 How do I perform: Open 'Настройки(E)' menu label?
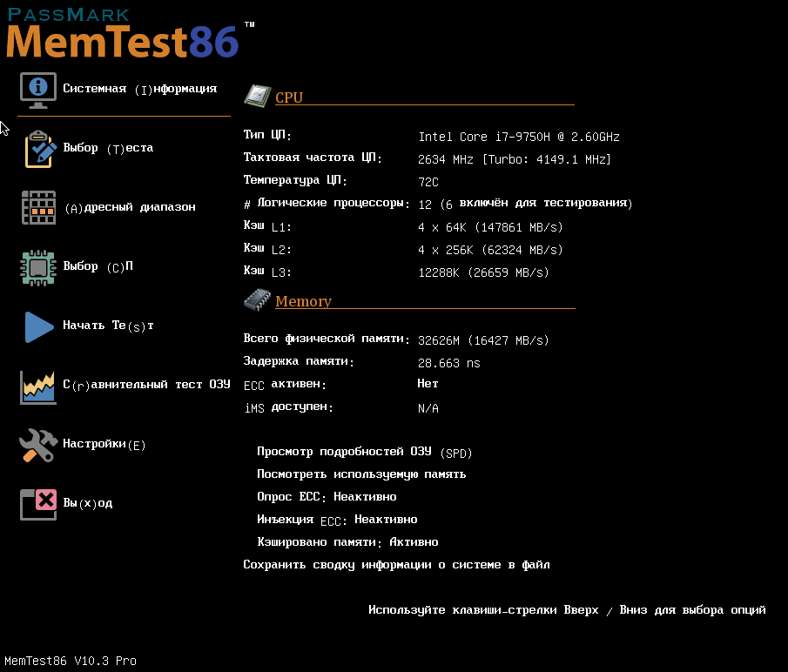click(104, 445)
